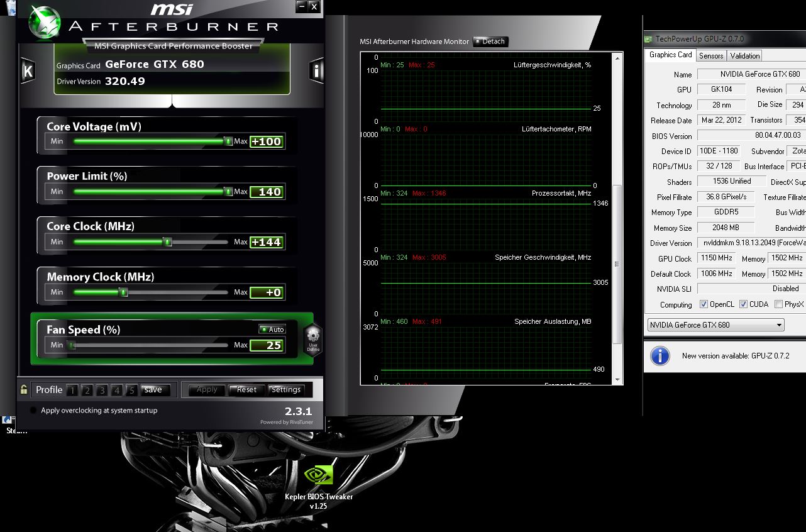This screenshot has height=532, width=806.
Task: Click the Lüftergeschwindigkeit graph label
Action: [552, 65]
